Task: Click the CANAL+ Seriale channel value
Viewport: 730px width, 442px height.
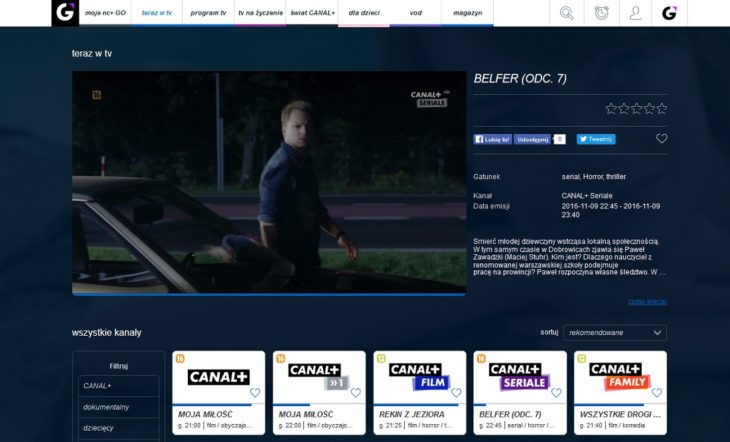Action: [587, 196]
